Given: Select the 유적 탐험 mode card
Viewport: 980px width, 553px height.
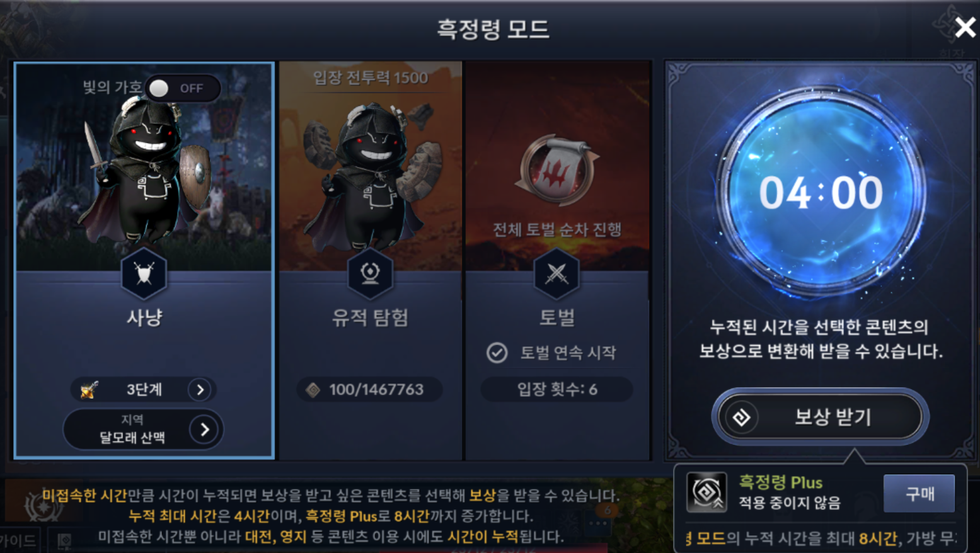Looking at the screenshot, I should [x=371, y=260].
